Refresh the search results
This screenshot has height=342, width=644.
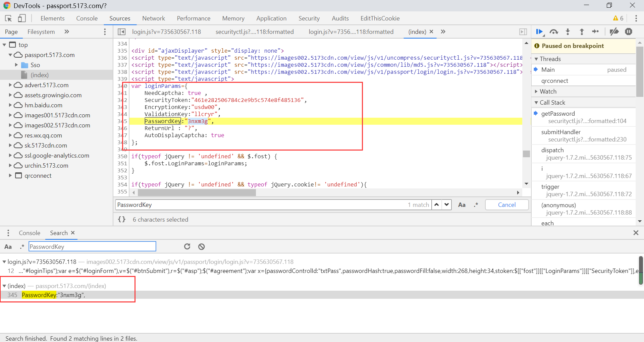[x=187, y=247]
